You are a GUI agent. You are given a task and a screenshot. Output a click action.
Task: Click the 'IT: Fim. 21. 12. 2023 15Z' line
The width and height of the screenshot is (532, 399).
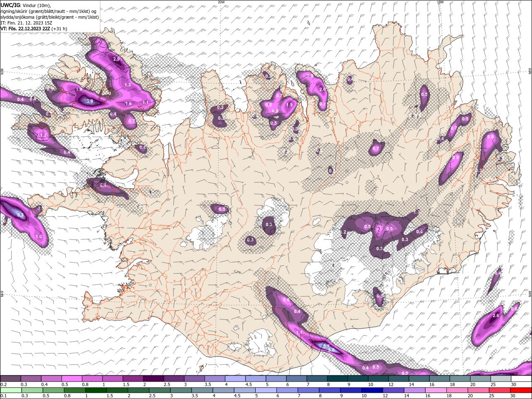pyautogui.click(x=26, y=23)
